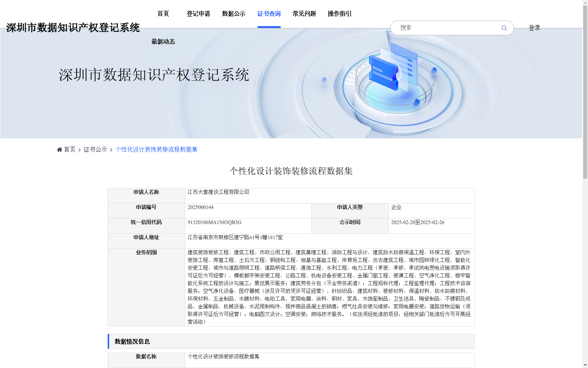Image resolution: width=588 pixels, height=368 pixels.
Task: Click the 申请人类型 label cell
Action: (x=350, y=211)
